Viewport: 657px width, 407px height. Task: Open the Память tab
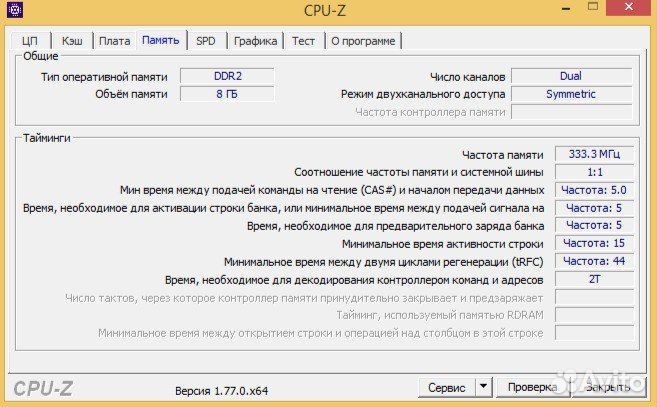(x=160, y=40)
